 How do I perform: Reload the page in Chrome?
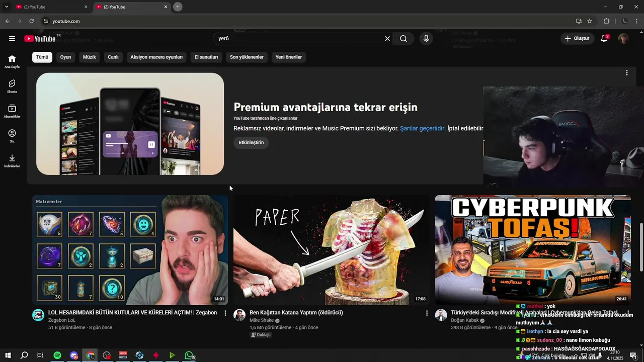pos(31,21)
